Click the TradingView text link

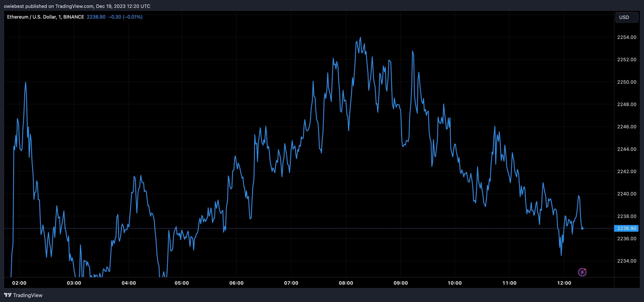coord(27,295)
